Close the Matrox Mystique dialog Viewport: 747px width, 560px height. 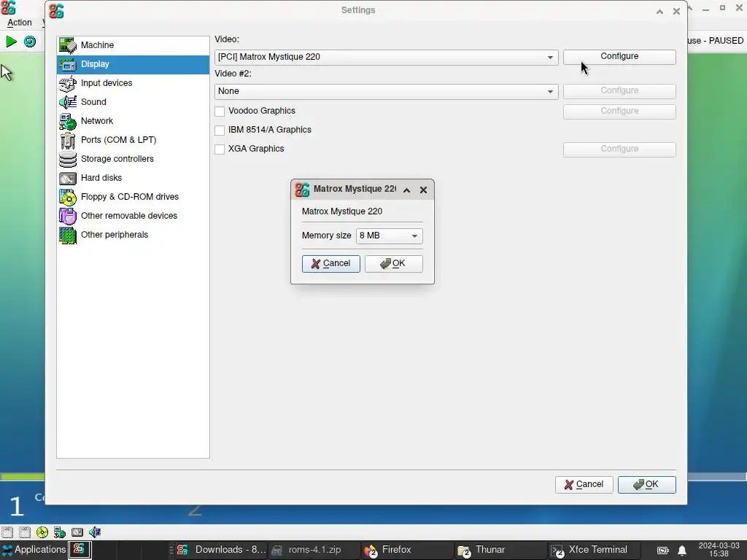pyautogui.click(x=423, y=190)
